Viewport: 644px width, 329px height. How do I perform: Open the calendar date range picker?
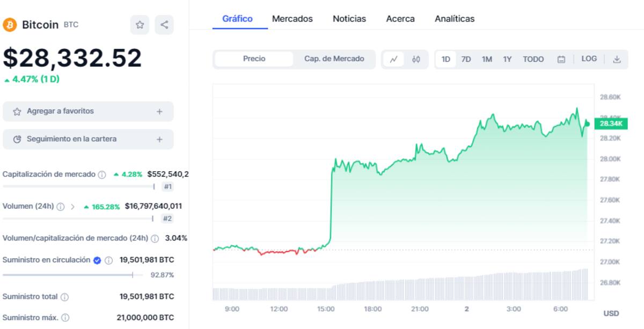coord(561,60)
